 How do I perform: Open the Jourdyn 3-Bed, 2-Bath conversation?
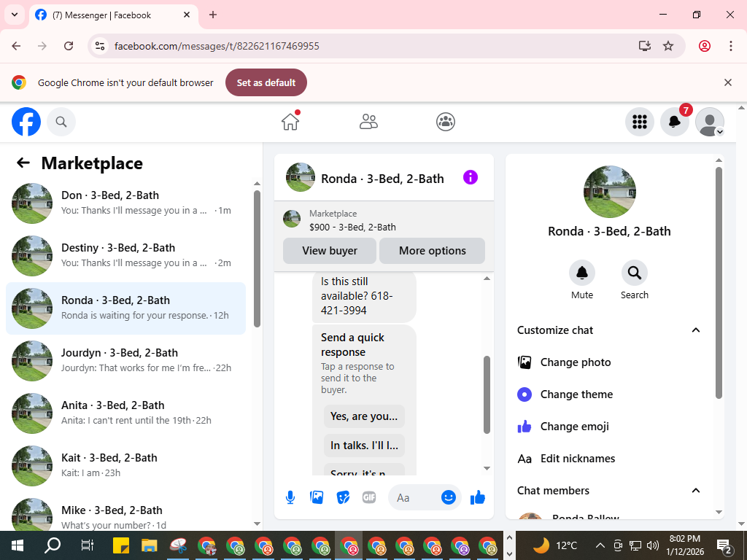click(125, 360)
